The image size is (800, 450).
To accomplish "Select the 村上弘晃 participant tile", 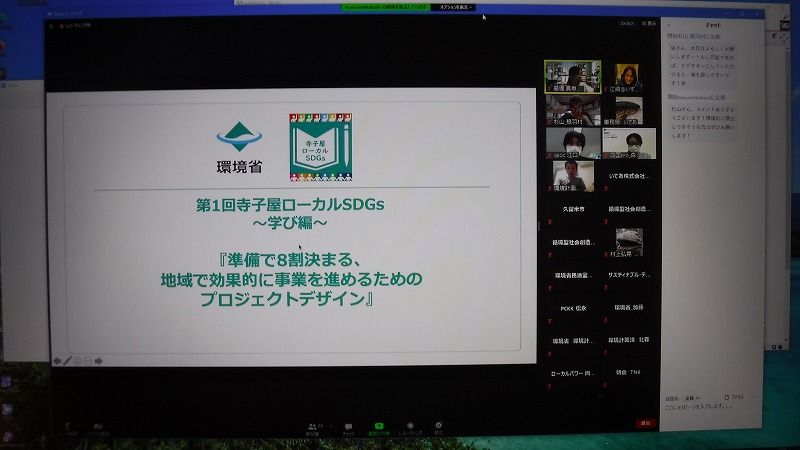I will tap(629, 242).
